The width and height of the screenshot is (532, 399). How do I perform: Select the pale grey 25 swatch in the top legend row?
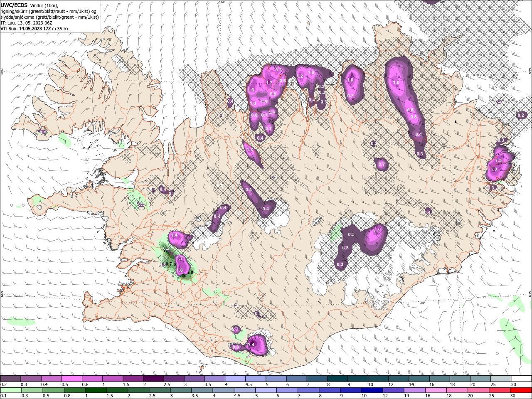pyautogui.click(x=501, y=379)
